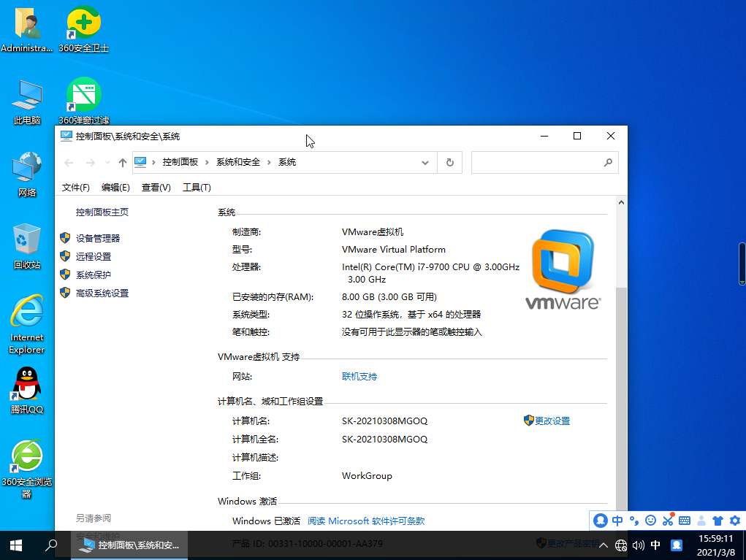Open the 编辑(E) menu
746x560 pixels.
(x=115, y=188)
